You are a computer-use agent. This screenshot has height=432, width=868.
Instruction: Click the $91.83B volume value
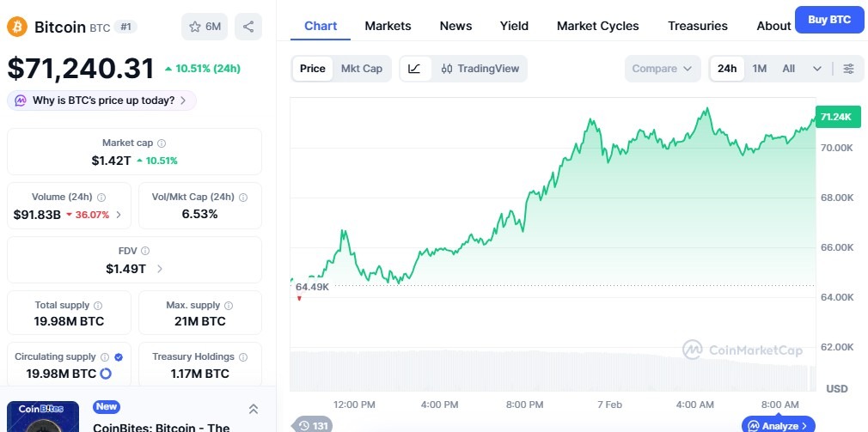click(x=37, y=215)
